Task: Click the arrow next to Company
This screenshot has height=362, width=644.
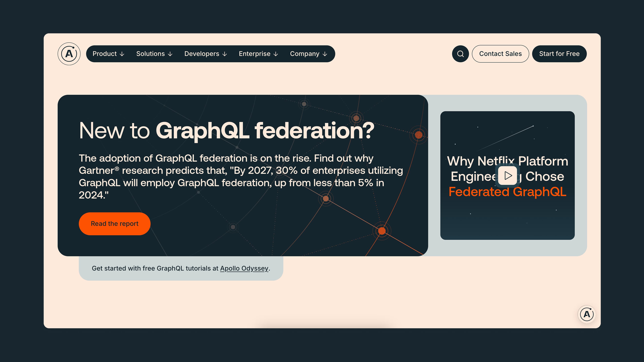Action: click(x=325, y=54)
